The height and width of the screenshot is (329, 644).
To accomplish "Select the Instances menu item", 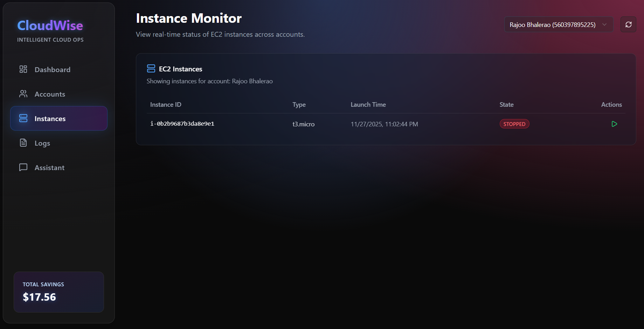I will 59,118.
